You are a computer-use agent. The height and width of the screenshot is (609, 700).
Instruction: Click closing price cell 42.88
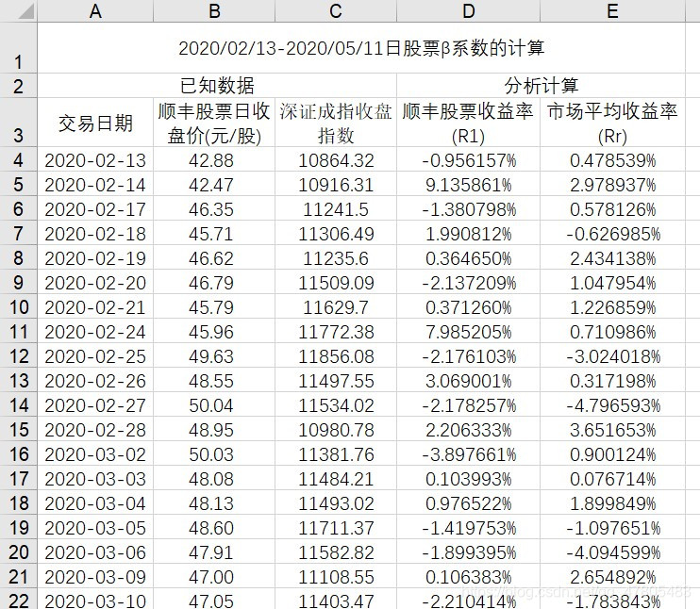pyautogui.click(x=214, y=159)
